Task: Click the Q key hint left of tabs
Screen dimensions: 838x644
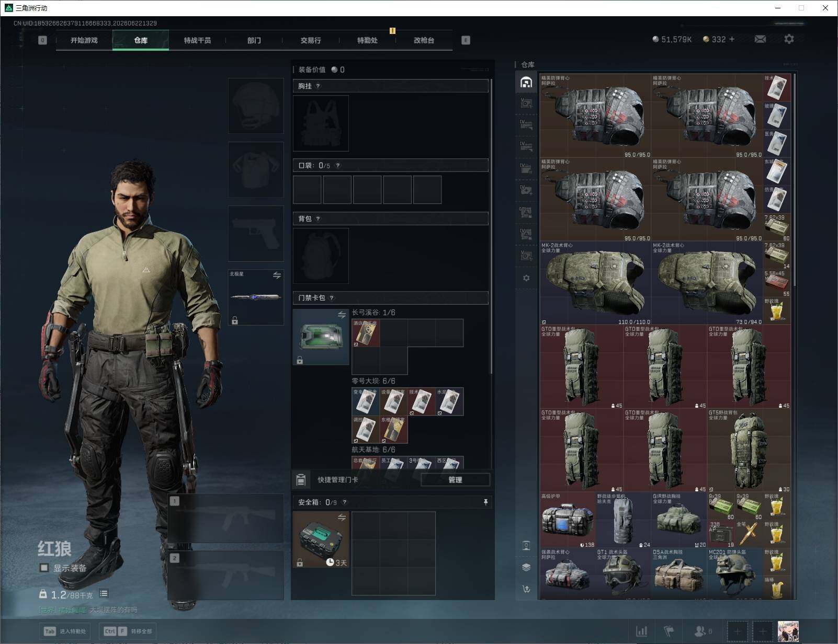Action: point(42,40)
